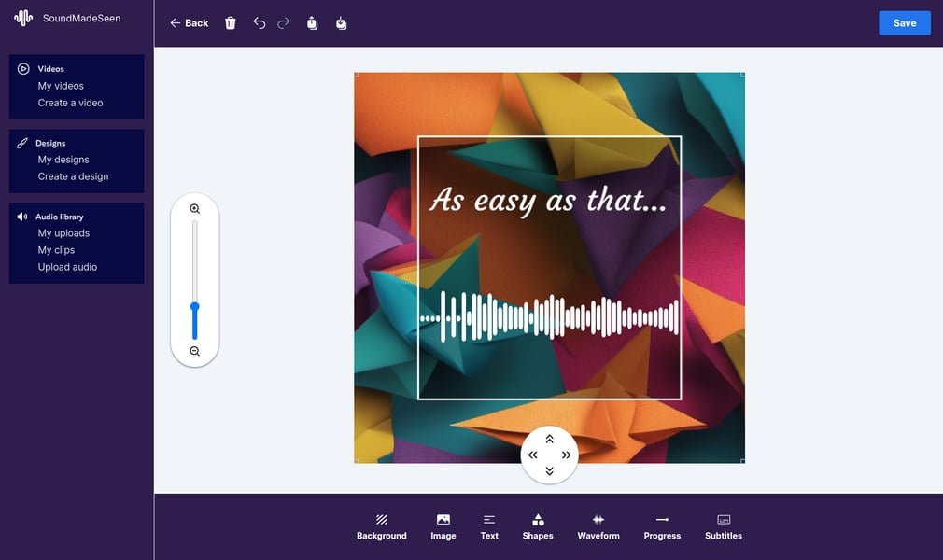Nudge element left with the double chevron
Viewport: 943px width, 560px height.
coord(532,455)
